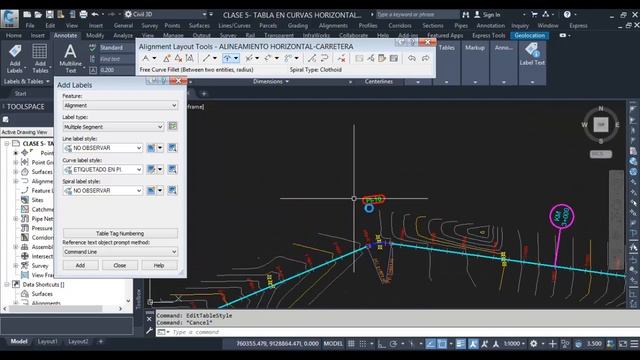Screen dimensions: 640x360
Task: Click the Insert PI tool icon
Action: click(x=167, y=58)
